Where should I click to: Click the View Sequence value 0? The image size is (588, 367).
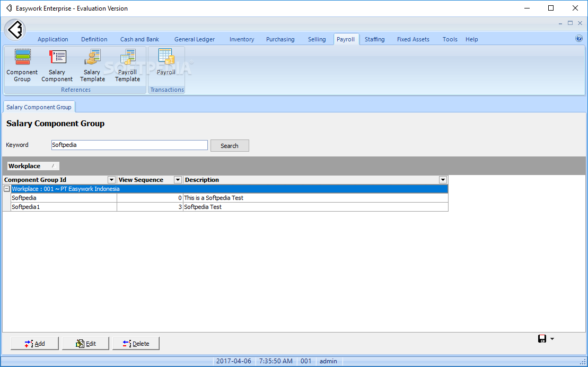(150, 198)
